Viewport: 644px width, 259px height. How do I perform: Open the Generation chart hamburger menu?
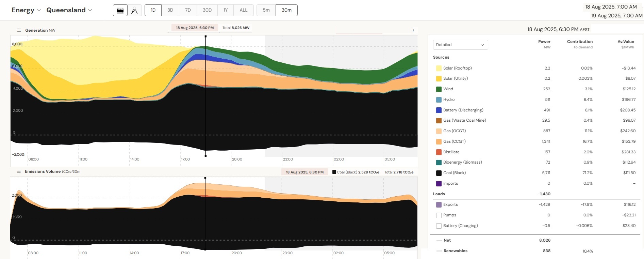click(x=19, y=30)
